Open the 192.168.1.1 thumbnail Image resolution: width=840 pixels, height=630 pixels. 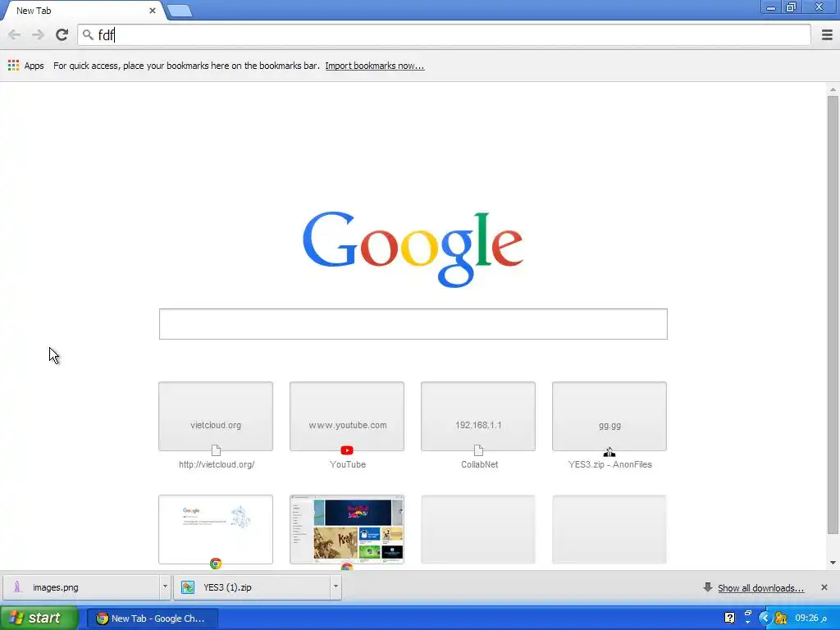(x=478, y=416)
